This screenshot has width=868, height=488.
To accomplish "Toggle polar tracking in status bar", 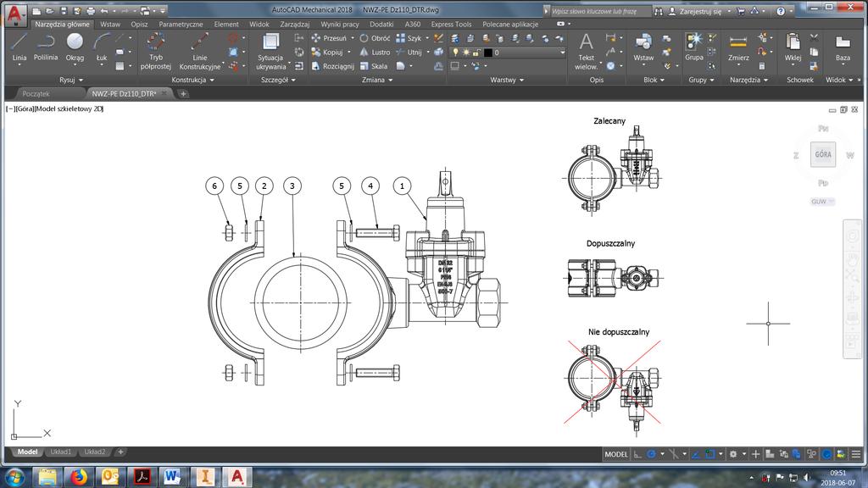I will click(x=652, y=454).
